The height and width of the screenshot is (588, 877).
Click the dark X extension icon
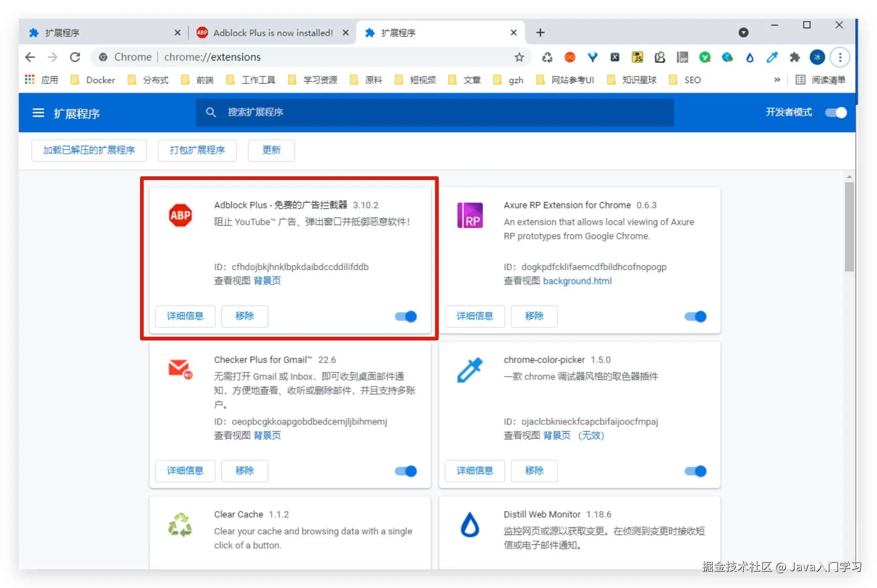(x=615, y=57)
